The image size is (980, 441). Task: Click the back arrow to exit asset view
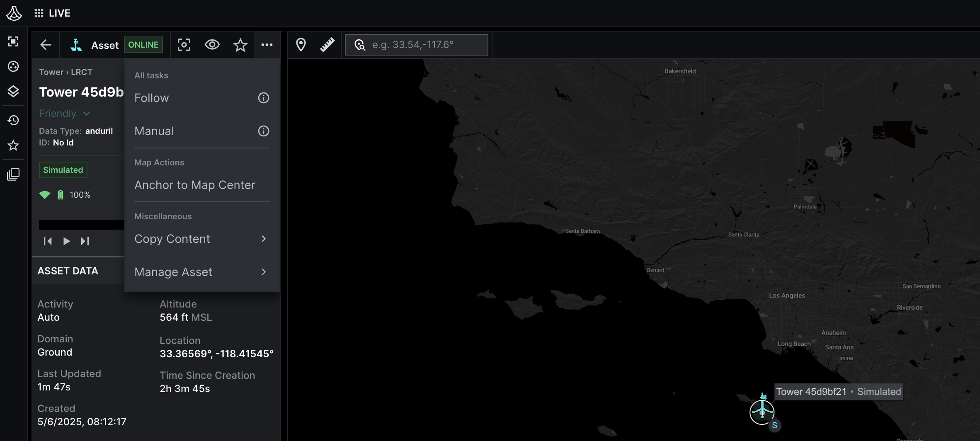click(45, 44)
